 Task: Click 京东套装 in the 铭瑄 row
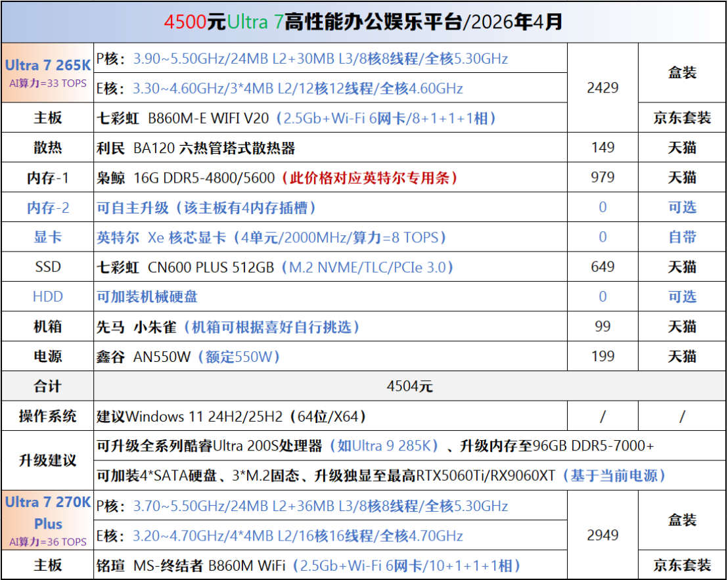pos(682,565)
